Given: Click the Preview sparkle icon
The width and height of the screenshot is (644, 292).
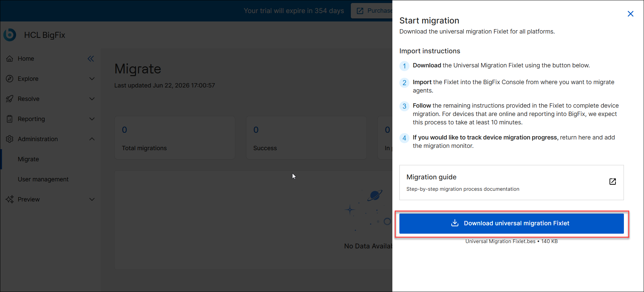Looking at the screenshot, I should pos(10,199).
